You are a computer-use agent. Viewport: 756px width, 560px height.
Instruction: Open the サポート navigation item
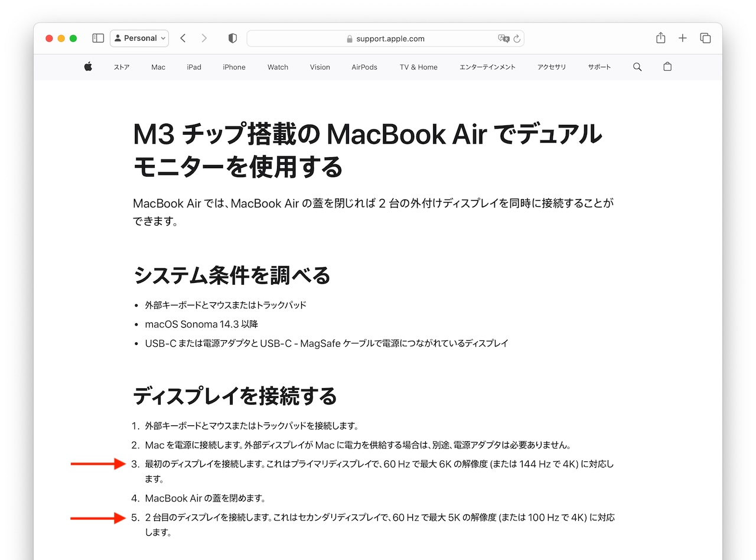click(599, 67)
